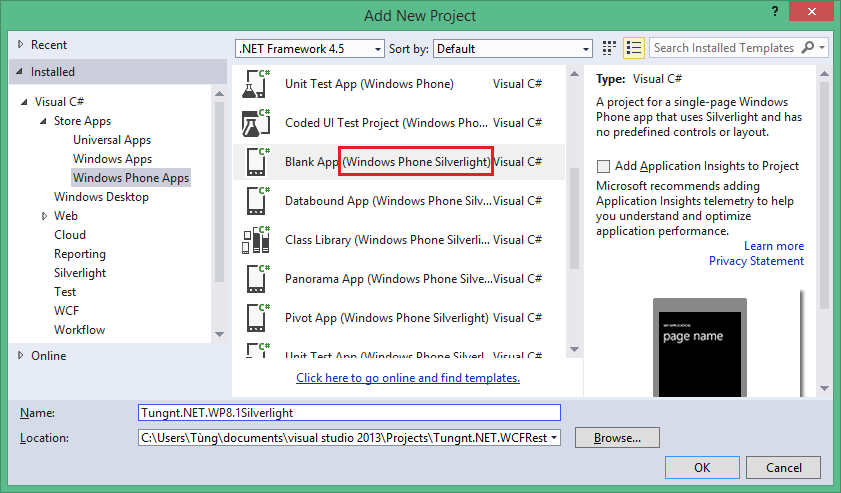The image size is (841, 493).
Task: Click template list scroll up arrow
Action: pos(574,73)
